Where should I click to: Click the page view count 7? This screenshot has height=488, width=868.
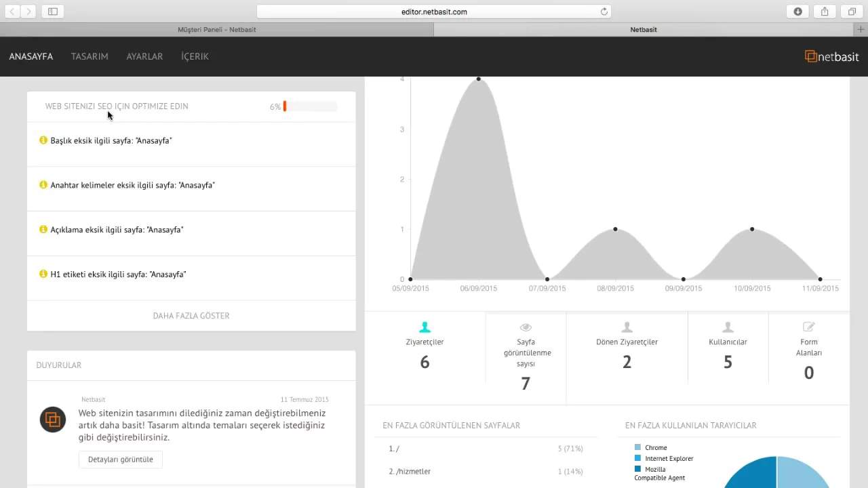pyautogui.click(x=526, y=384)
